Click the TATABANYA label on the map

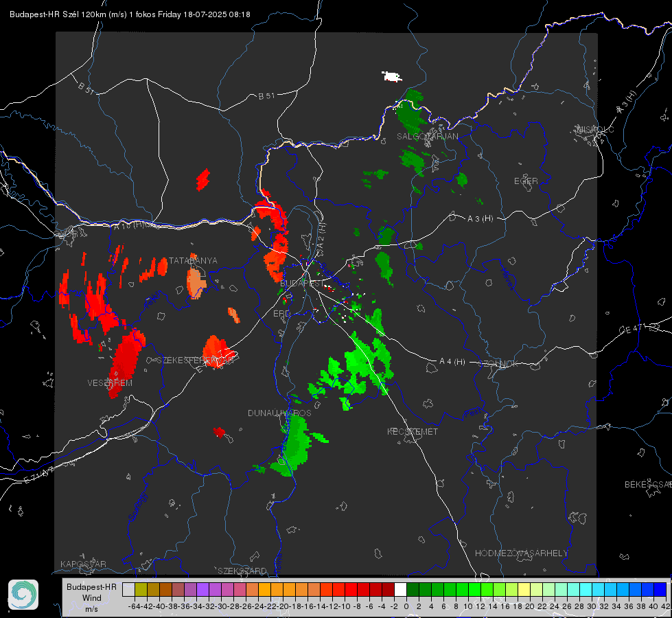(x=193, y=261)
